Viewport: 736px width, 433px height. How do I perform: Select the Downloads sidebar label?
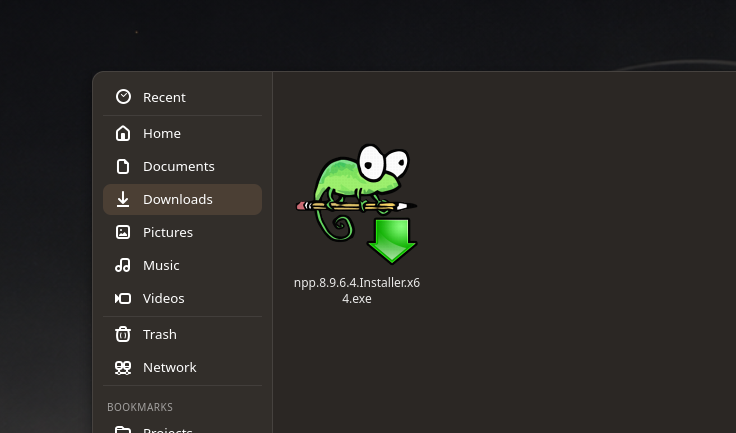178,199
